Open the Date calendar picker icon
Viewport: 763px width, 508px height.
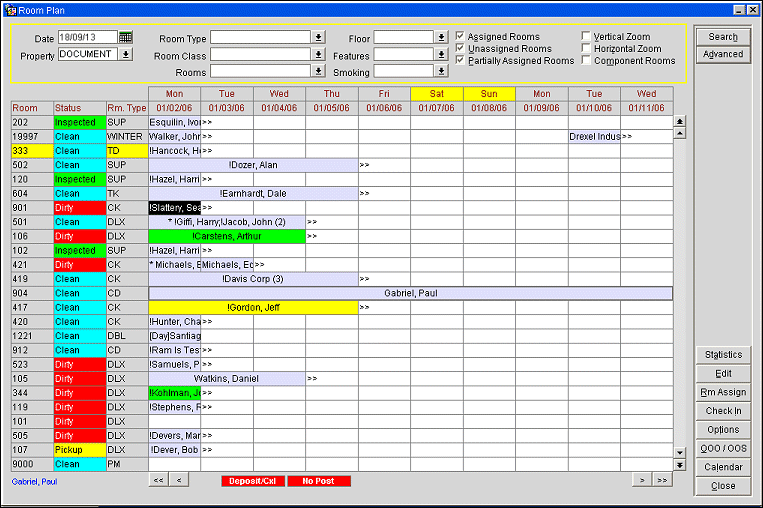tap(125, 37)
